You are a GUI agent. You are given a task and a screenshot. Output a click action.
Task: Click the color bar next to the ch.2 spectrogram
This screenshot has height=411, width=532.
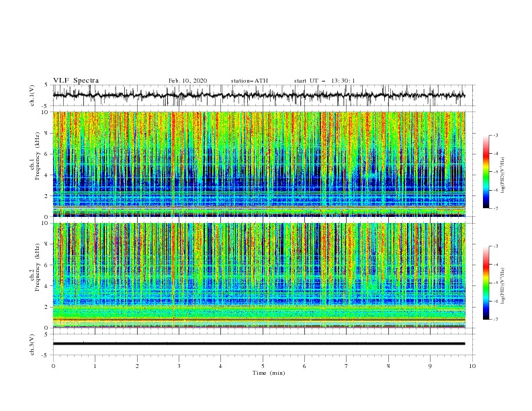(x=486, y=283)
